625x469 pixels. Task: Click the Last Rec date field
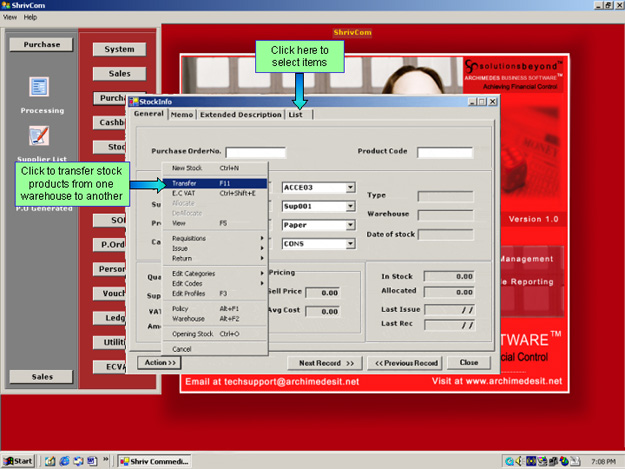[449, 325]
